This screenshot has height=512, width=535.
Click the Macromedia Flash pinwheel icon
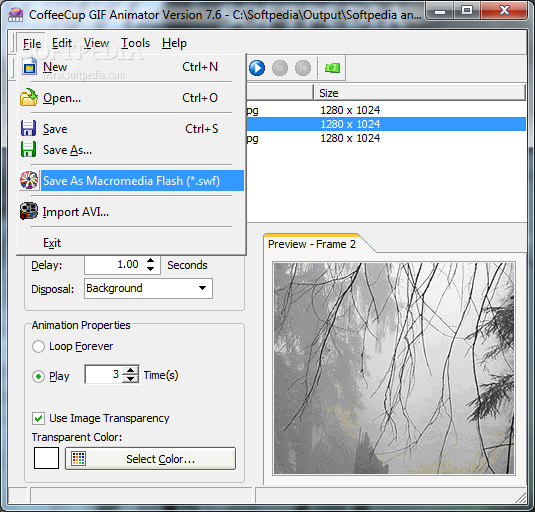point(29,180)
